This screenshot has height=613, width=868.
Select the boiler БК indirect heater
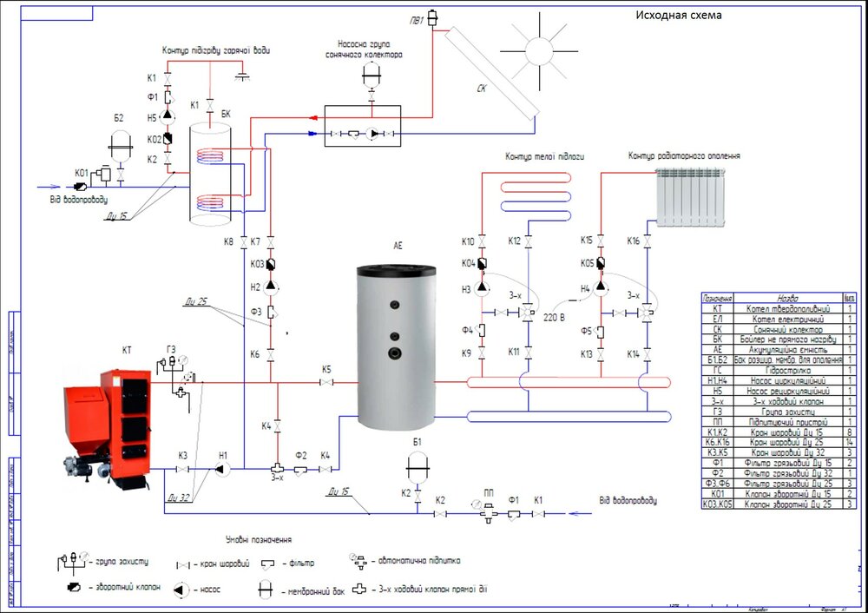click(x=210, y=175)
